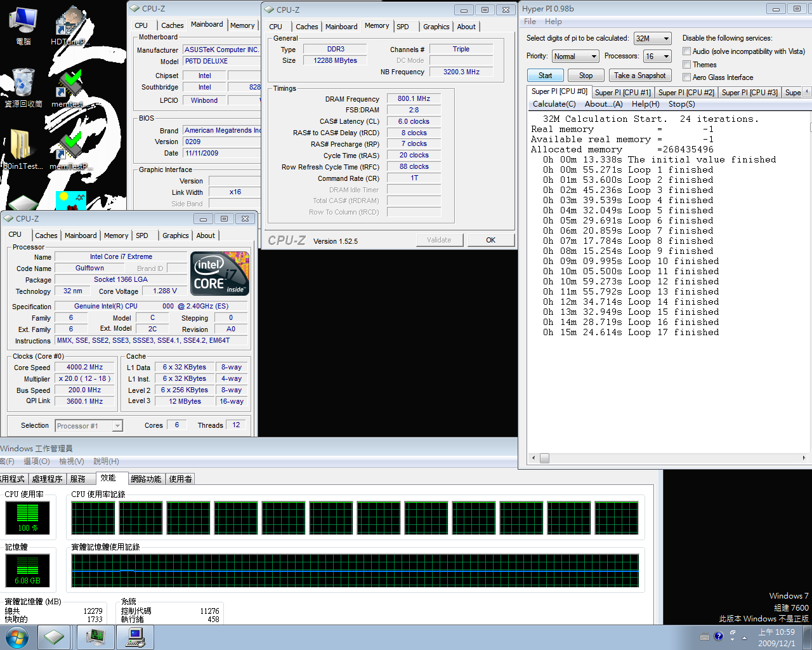
Task: Click the taskbar clock 上午 10:59
Action: 776,632
